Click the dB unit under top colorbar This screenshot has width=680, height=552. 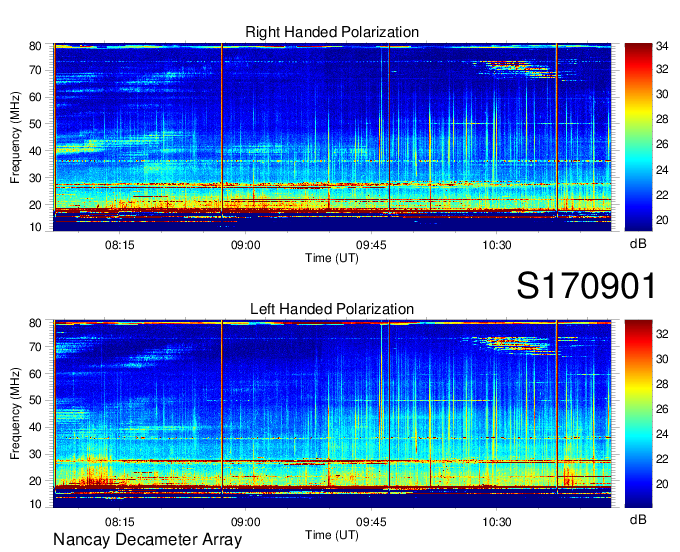638,244
